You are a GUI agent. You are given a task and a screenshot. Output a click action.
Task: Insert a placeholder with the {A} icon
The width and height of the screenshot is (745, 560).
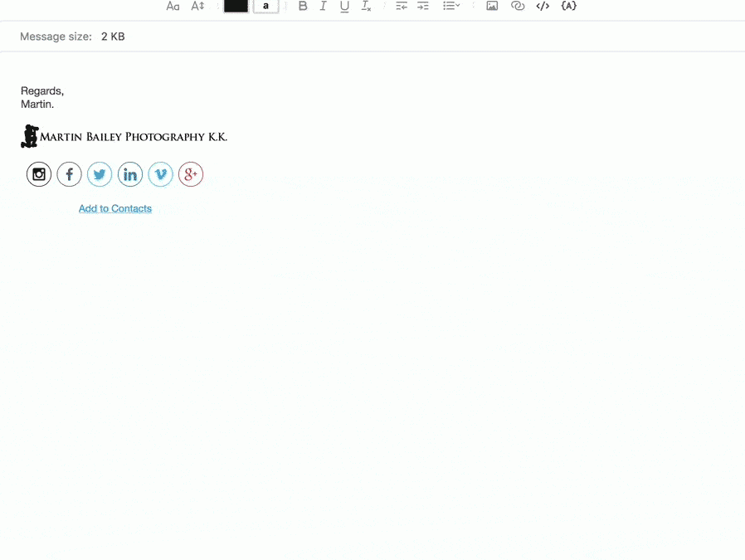click(x=568, y=6)
